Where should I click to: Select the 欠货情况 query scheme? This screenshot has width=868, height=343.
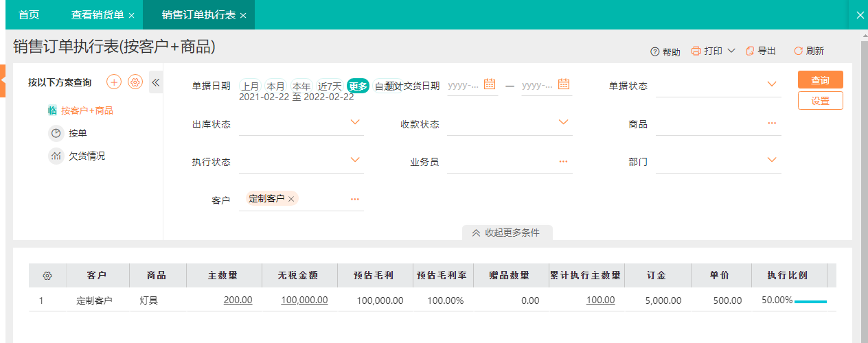pyautogui.click(x=87, y=156)
